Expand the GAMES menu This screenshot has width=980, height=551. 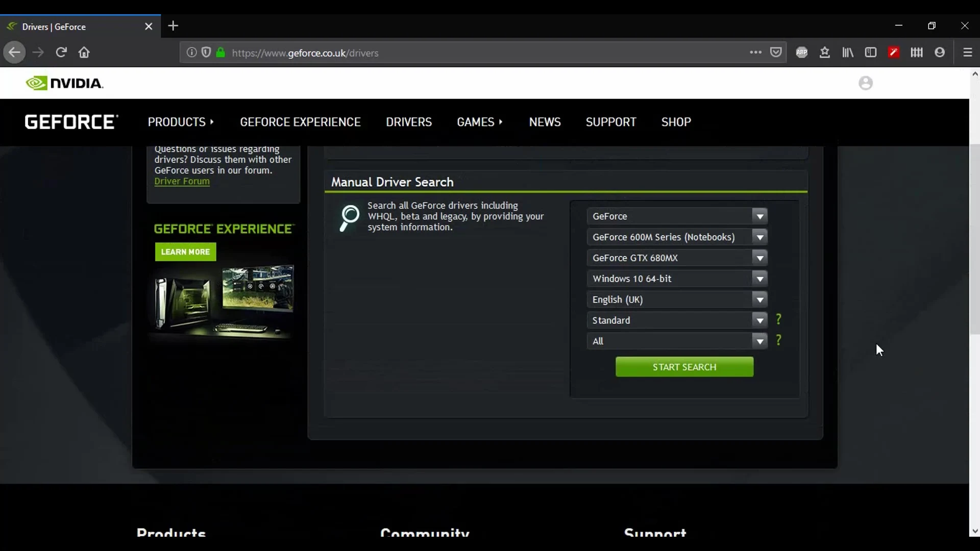click(480, 122)
